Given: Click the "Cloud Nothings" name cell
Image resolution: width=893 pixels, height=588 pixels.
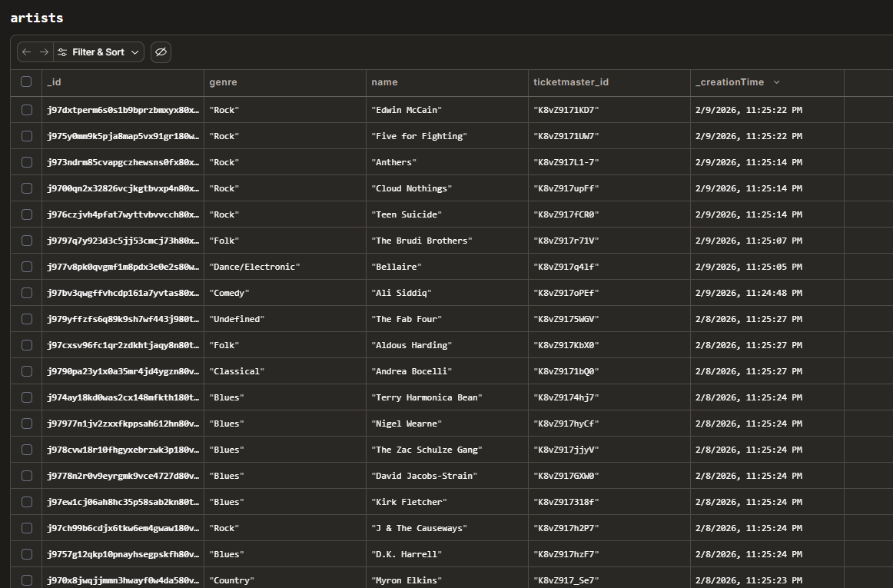Looking at the screenshot, I should coord(447,188).
